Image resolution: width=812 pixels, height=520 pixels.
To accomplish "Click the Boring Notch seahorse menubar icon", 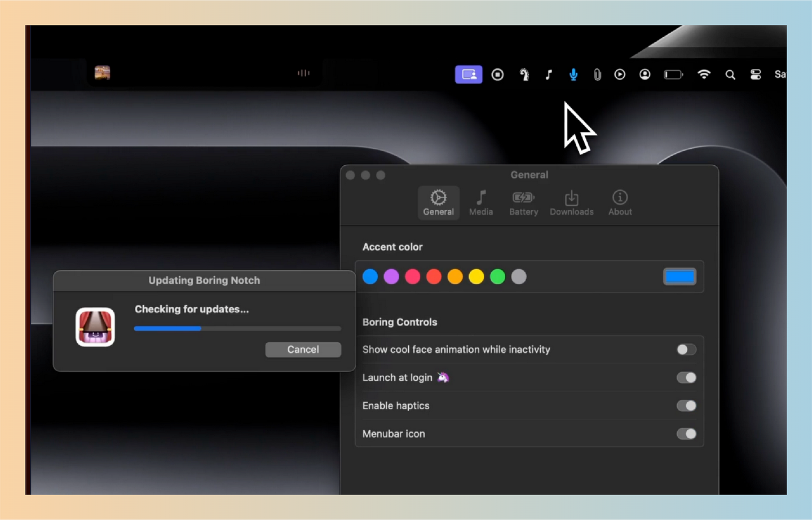I will tap(524, 74).
